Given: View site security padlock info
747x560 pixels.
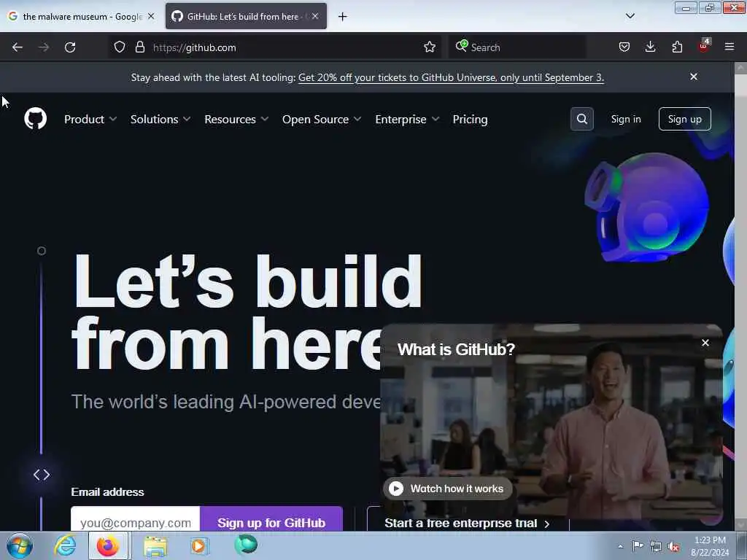Looking at the screenshot, I should [139, 47].
